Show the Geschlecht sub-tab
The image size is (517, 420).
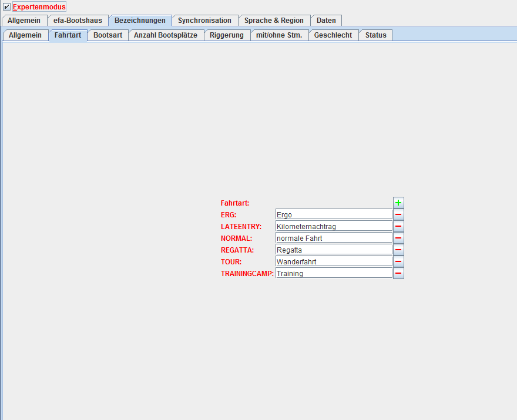point(333,35)
